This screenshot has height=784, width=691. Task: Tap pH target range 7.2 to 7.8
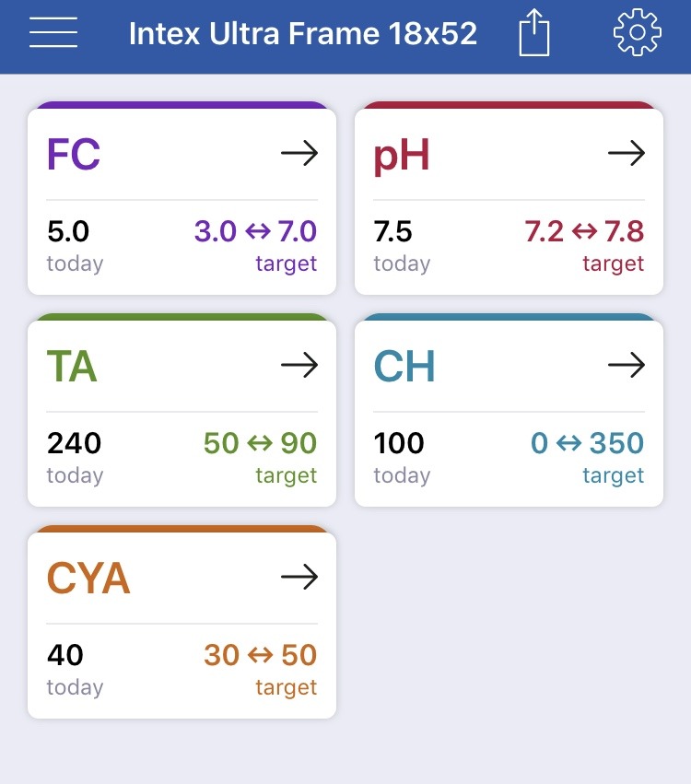coord(584,231)
